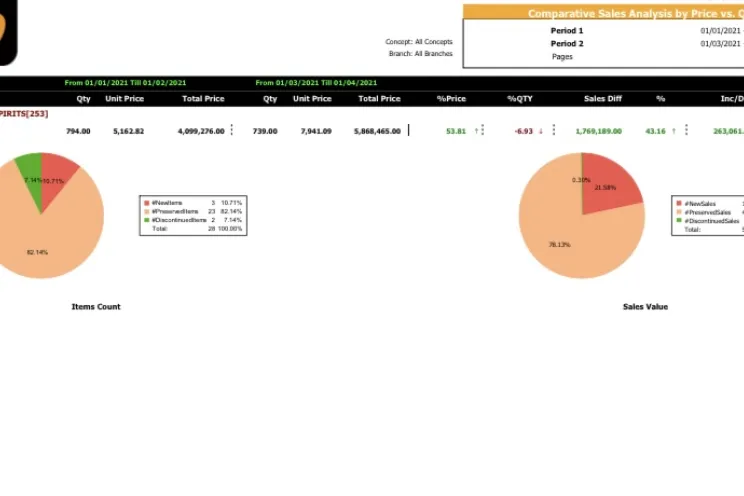Click the Total Price header under the 01/03/2021 period
Screen dimensions: 744x496
(x=379, y=99)
